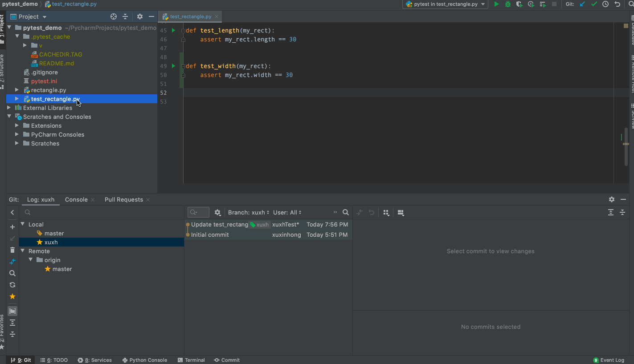Fetch all remotes refresh icon
The height and width of the screenshot is (364, 634).
pyautogui.click(x=12, y=285)
